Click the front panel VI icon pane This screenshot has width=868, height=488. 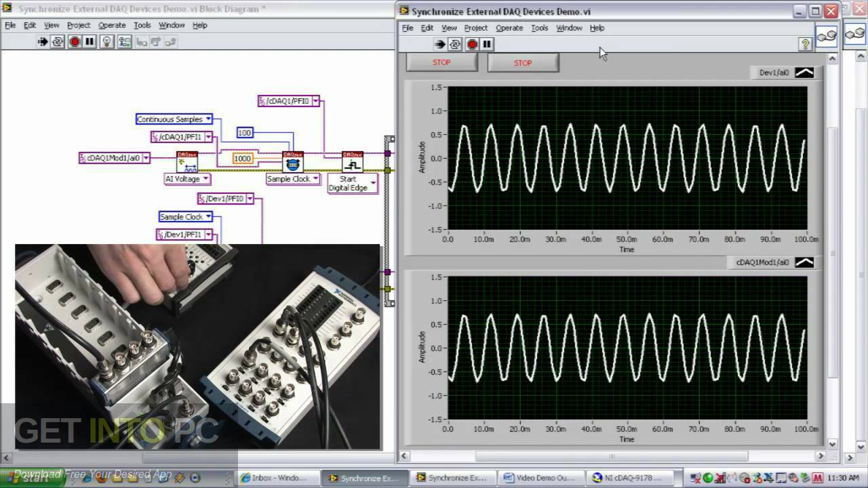click(827, 36)
